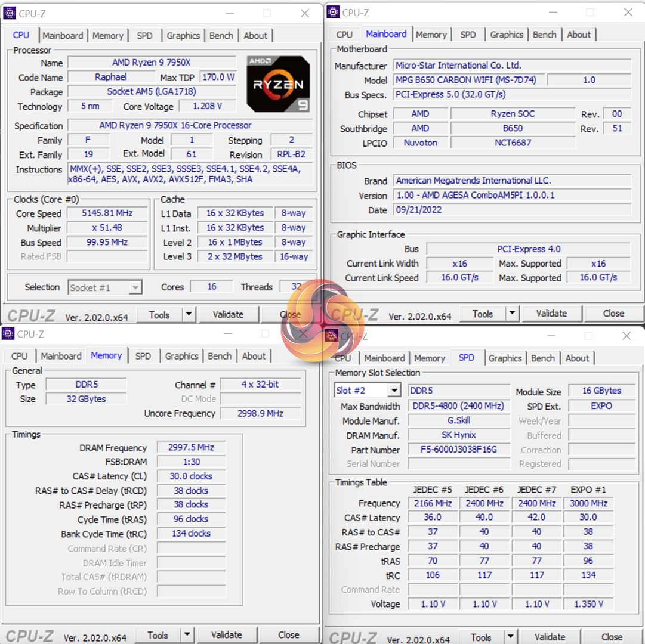645x644 pixels.
Task: Click Validate button in Memory window
Action: click(227, 634)
